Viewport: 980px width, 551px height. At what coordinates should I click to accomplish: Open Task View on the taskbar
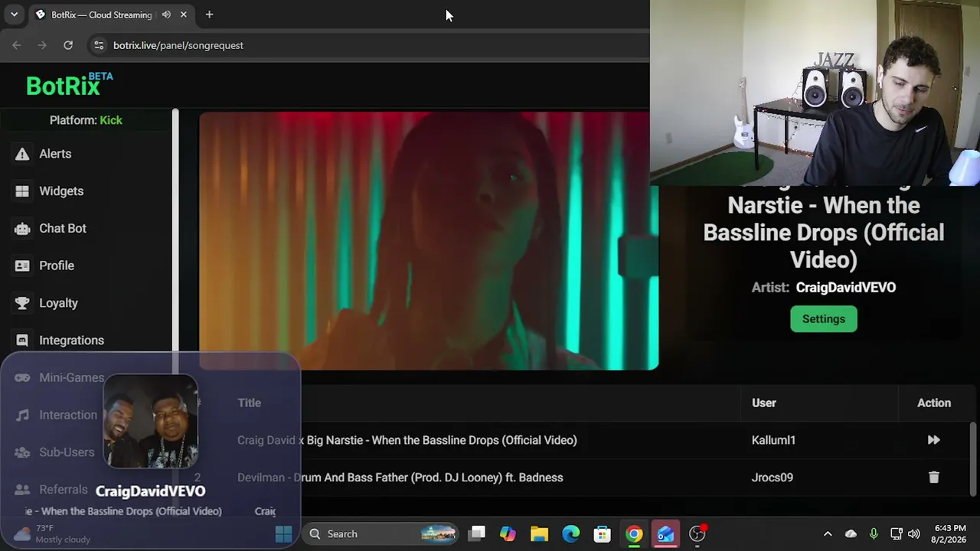coord(477,533)
